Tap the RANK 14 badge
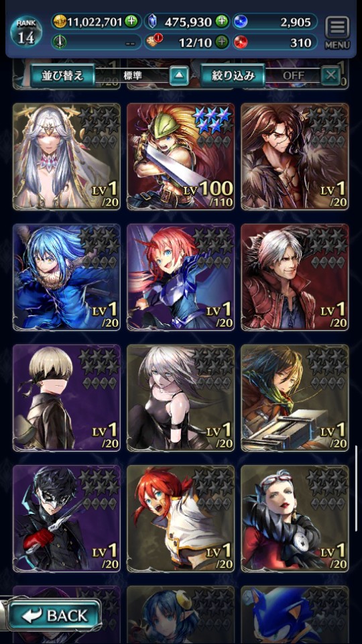The width and height of the screenshot is (362, 644). (26, 32)
